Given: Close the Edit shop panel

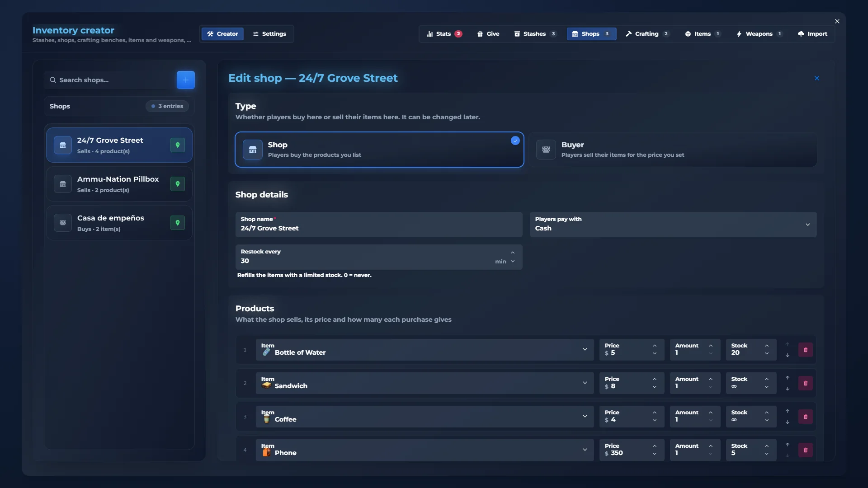Looking at the screenshot, I should (x=817, y=78).
